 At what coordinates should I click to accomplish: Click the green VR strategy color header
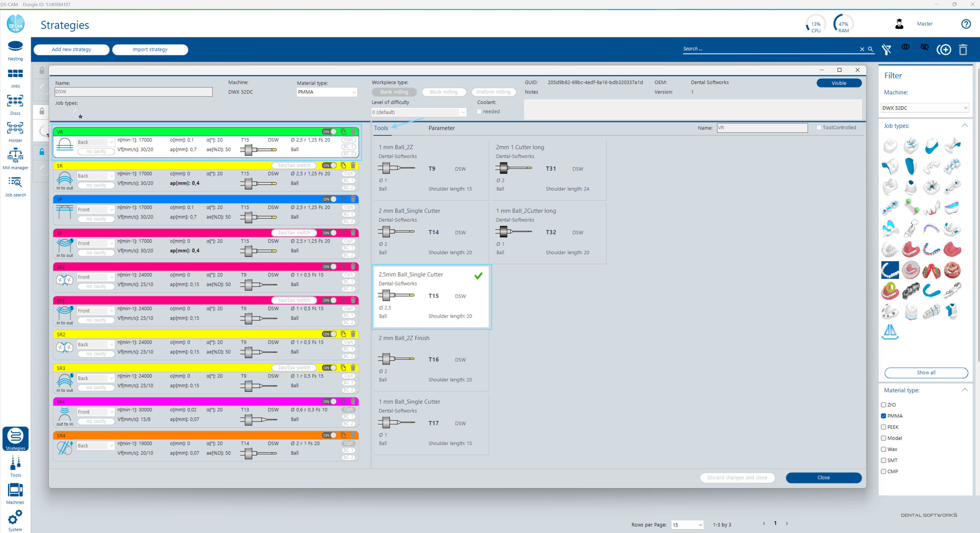[x=152, y=132]
